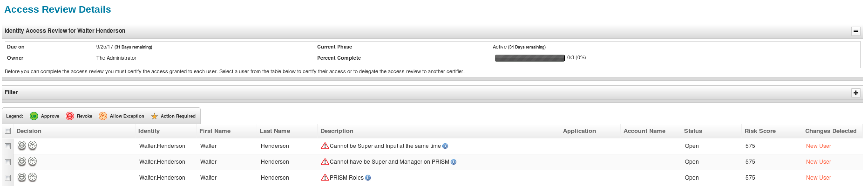Collapse Identity Access Review panel with minus button
The width and height of the screenshot is (868, 195).
click(x=855, y=31)
